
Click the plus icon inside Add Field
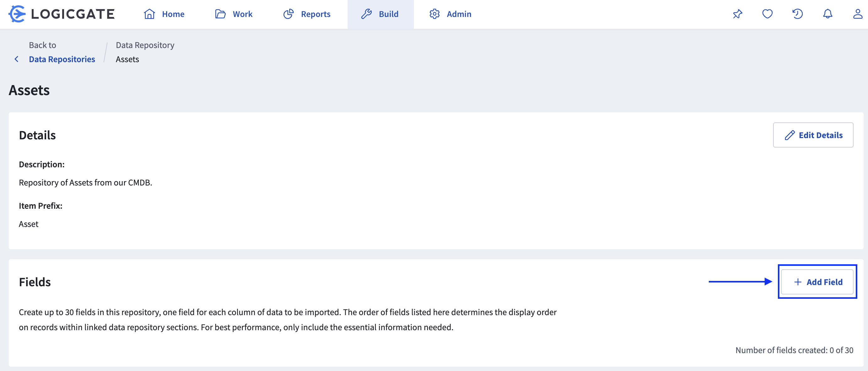[798, 282]
